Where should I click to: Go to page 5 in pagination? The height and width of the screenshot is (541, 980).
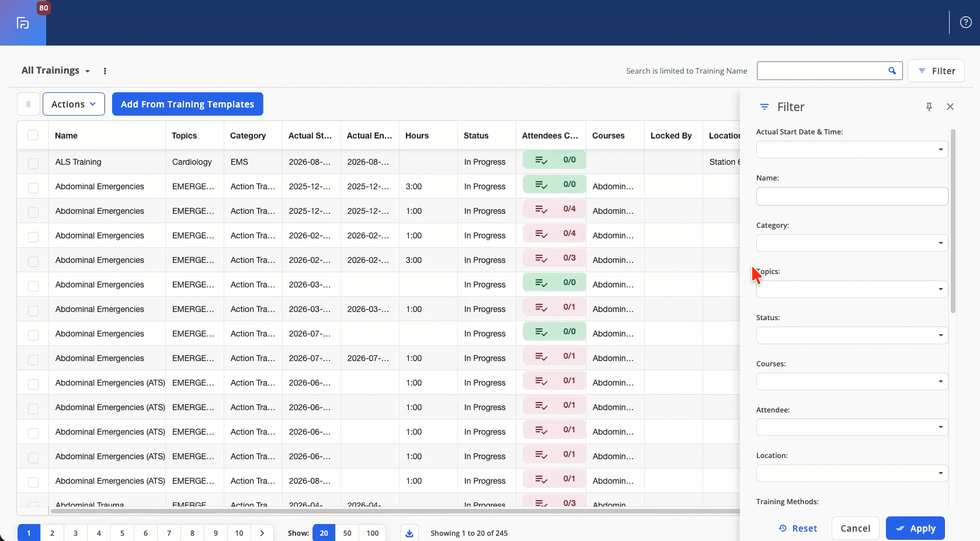[x=122, y=533]
